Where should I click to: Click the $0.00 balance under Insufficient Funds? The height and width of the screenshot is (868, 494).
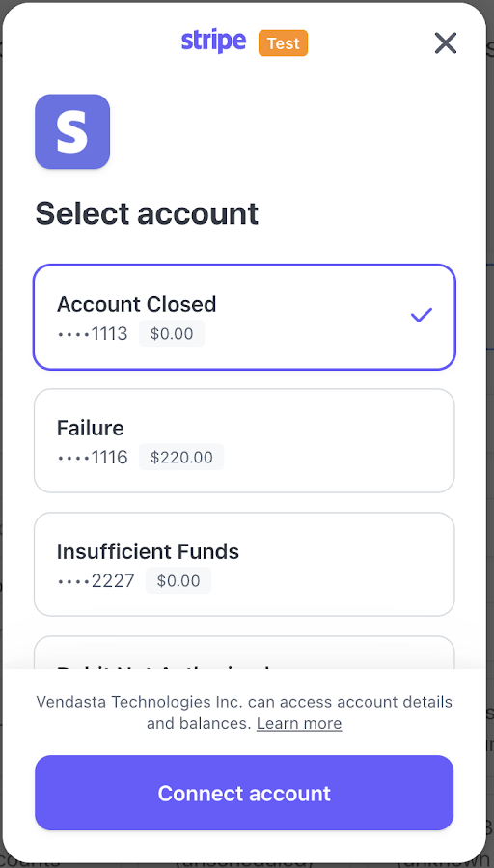[x=178, y=580]
